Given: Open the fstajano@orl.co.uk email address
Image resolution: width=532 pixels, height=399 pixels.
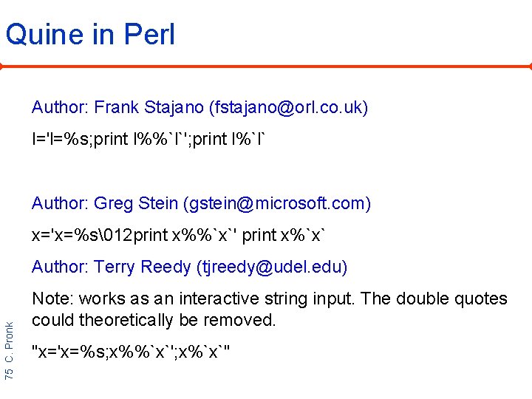Looking at the screenshot, I should pos(288,108).
